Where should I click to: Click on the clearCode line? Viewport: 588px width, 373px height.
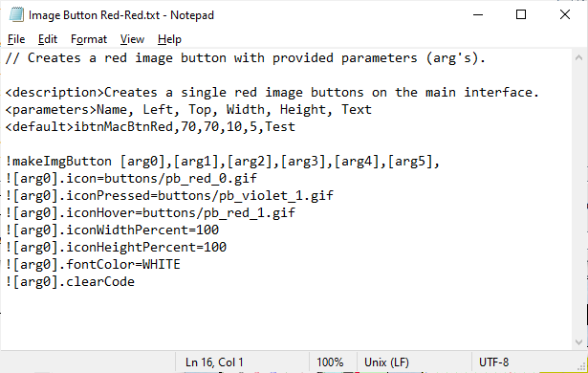(x=70, y=282)
